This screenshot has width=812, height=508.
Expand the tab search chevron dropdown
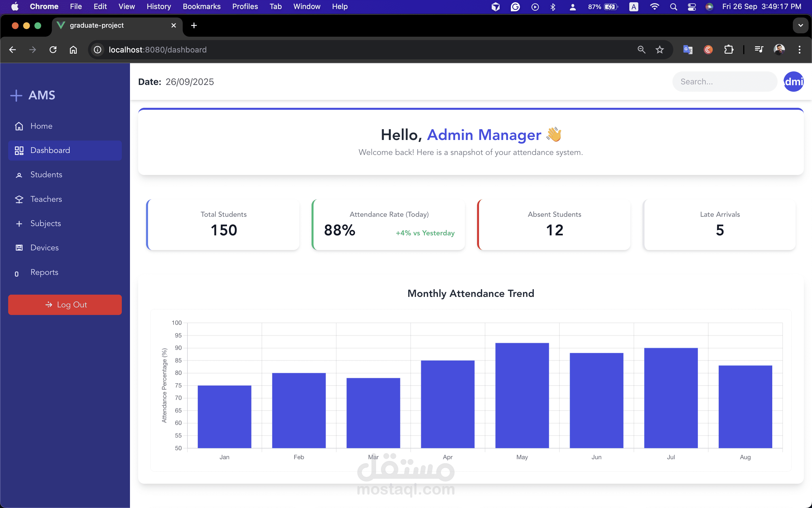point(801,25)
